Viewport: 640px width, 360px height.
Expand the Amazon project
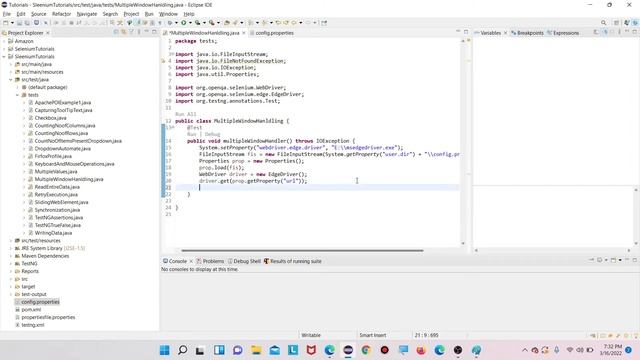pyautogui.click(x=4, y=41)
